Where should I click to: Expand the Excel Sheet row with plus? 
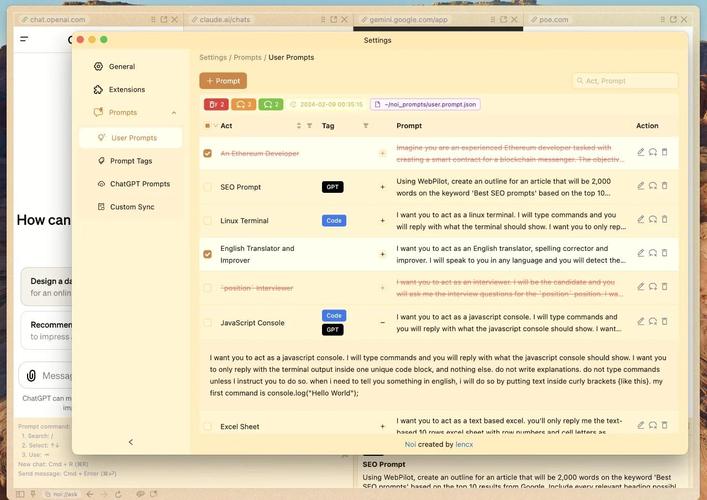coord(382,427)
